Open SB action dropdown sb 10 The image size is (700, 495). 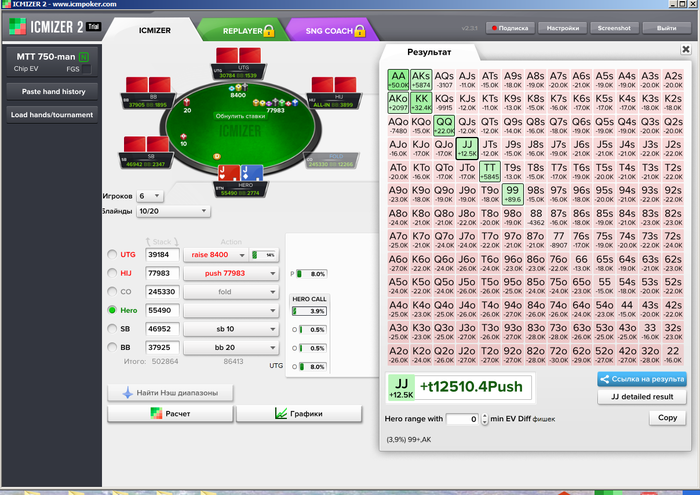coord(231,329)
